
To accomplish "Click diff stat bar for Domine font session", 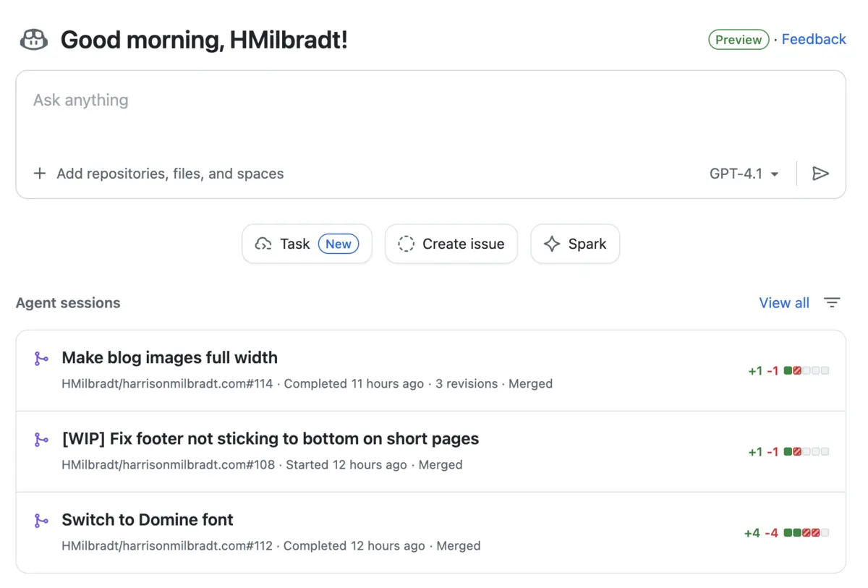I will pos(806,533).
